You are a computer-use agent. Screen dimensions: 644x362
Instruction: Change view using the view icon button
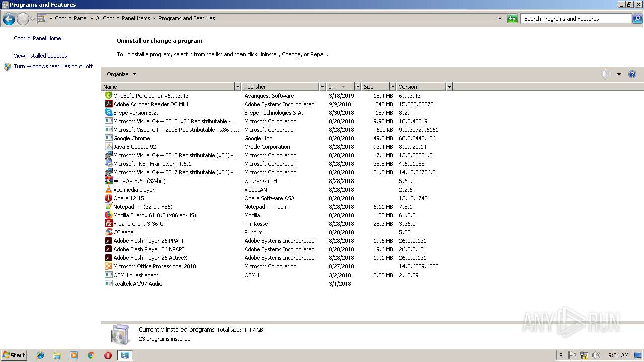[x=607, y=74]
